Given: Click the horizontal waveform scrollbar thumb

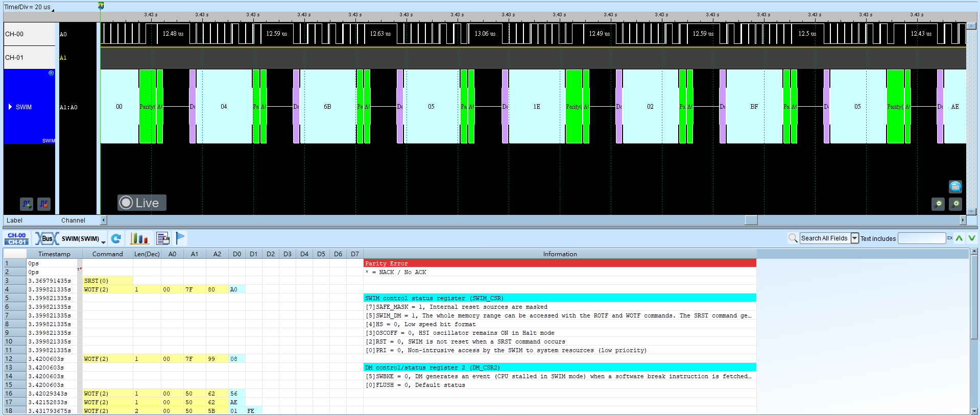Looking at the screenshot, I should click(751, 220).
